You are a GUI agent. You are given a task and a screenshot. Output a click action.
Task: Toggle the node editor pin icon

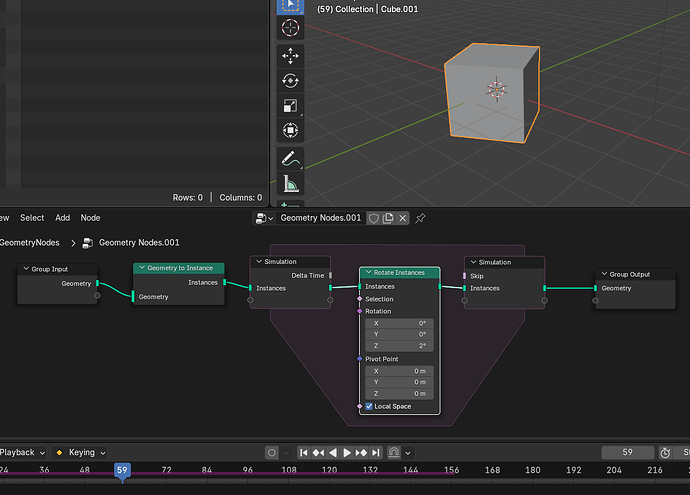point(420,218)
